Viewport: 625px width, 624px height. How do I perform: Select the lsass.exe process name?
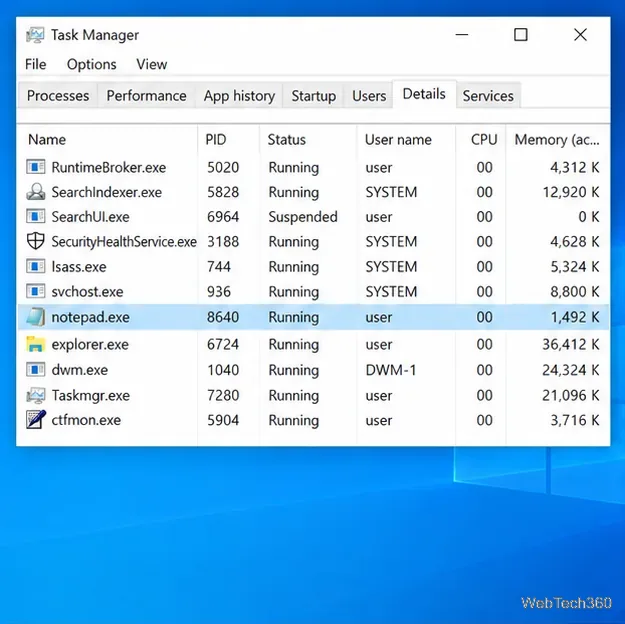pos(79,266)
